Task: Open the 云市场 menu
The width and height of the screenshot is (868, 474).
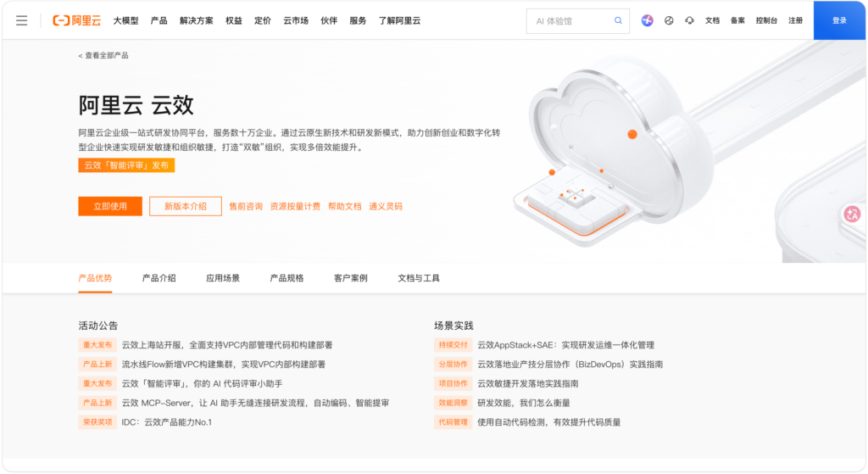Action: [296, 20]
